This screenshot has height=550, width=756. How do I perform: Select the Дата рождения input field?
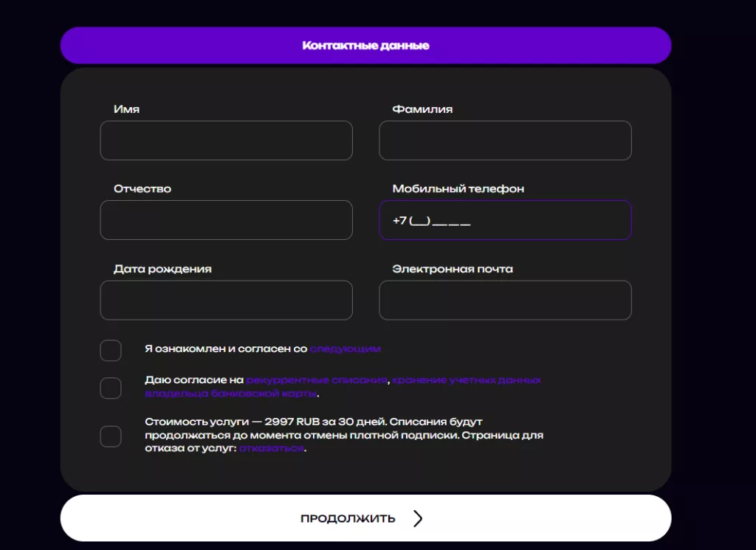[x=226, y=300]
